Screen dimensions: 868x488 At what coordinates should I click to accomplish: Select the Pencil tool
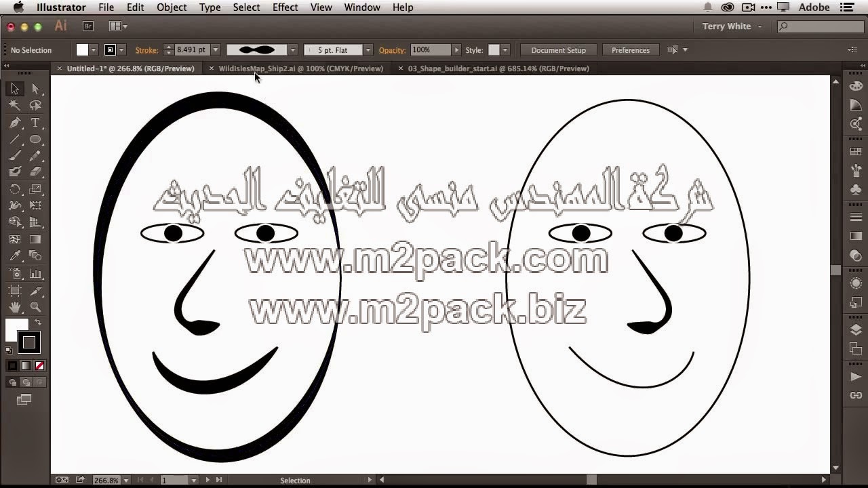tap(35, 156)
